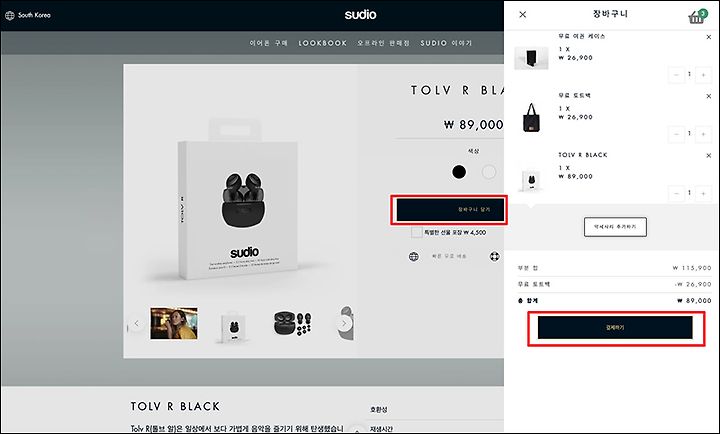The height and width of the screenshot is (434, 720).
Task: Remove the free passport case item
Action: [x=709, y=37]
